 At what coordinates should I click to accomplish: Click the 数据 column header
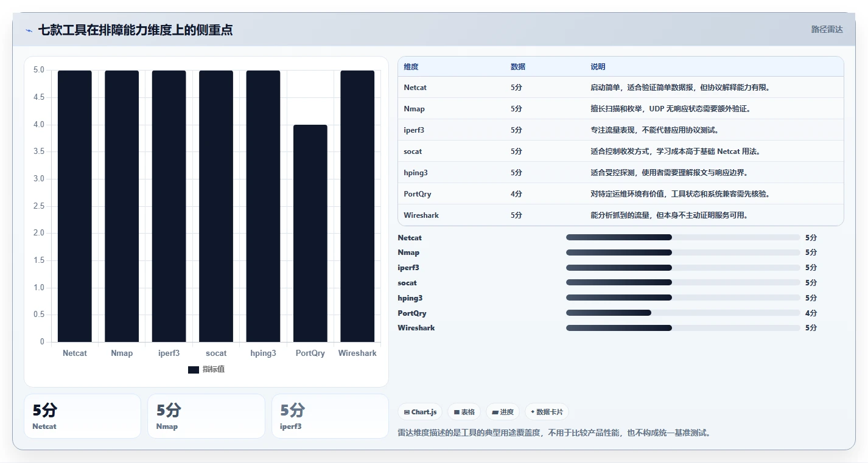coord(518,67)
